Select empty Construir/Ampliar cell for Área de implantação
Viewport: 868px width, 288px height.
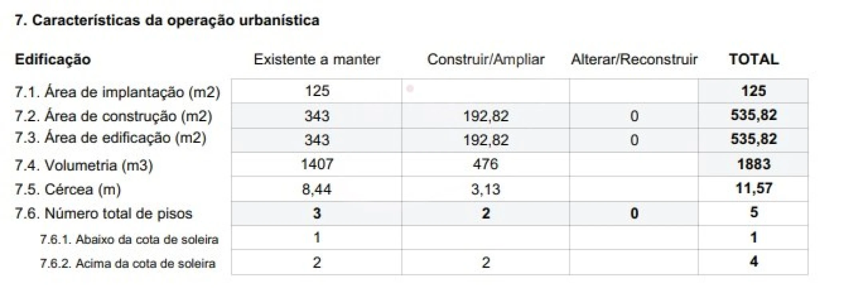485,91
